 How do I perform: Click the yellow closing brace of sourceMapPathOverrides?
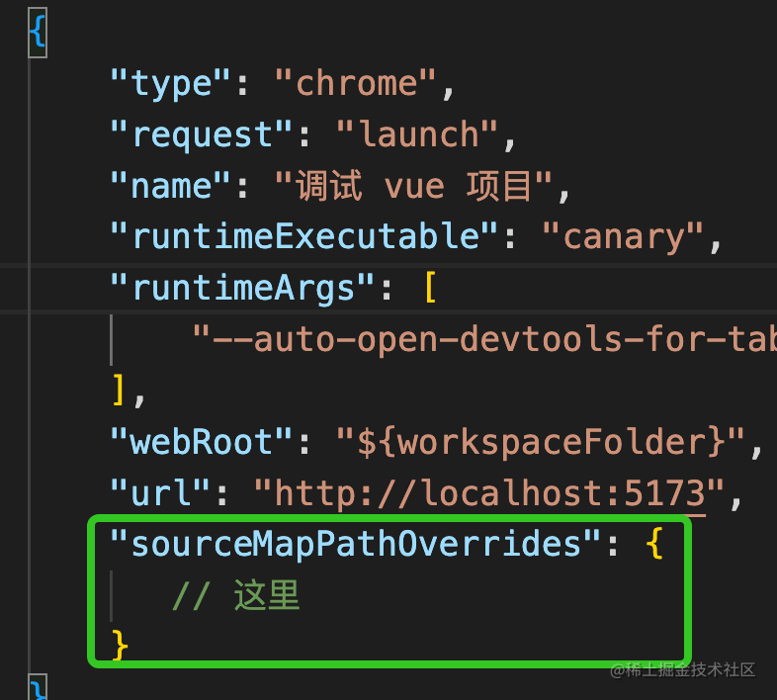tap(119, 646)
